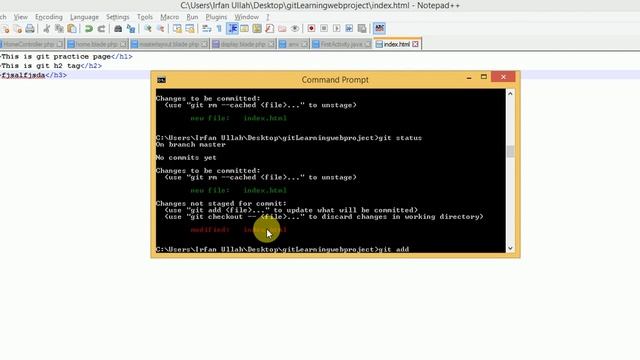Image resolution: width=640 pixels, height=360 pixels.
Task: Toggle the Show indent guide icon
Action: point(233,29)
